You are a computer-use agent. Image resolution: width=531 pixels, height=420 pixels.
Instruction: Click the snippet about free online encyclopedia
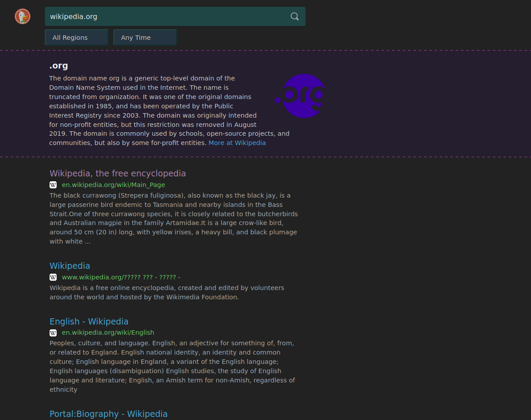tap(167, 292)
